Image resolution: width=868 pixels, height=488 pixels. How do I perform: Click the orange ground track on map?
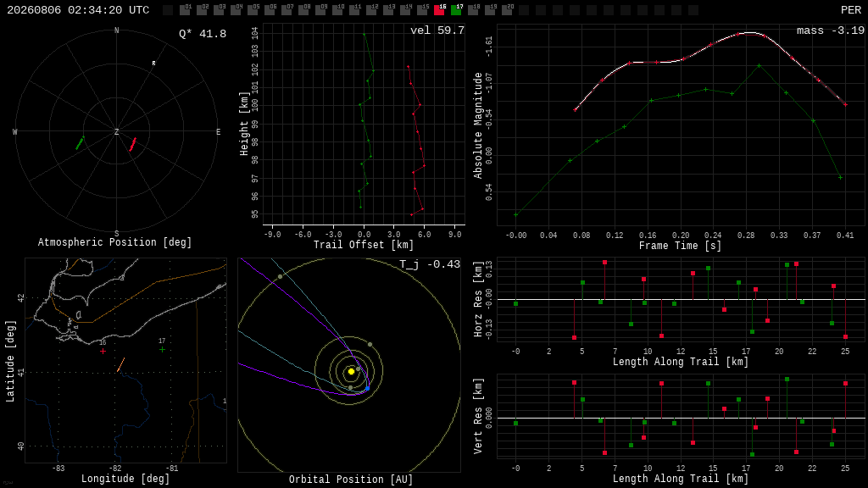tap(120, 364)
